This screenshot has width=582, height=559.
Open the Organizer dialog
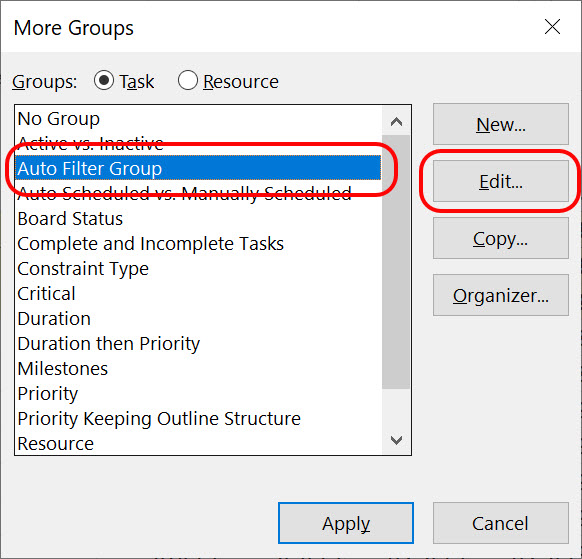501,295
